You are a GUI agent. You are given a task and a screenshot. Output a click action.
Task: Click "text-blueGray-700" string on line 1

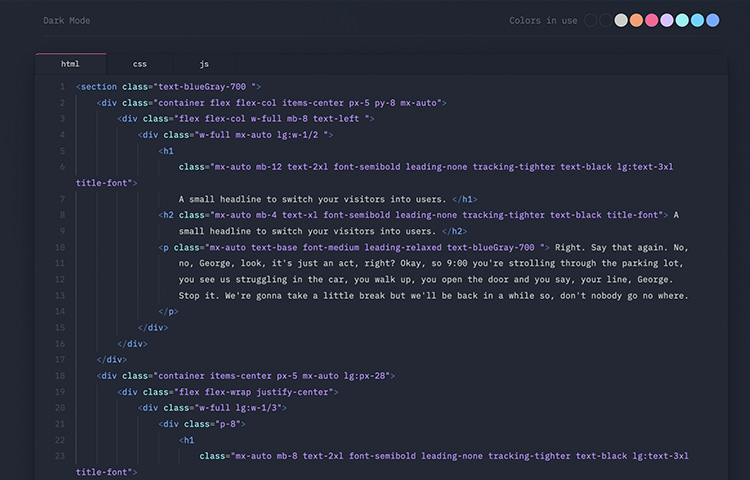(202, 87)
